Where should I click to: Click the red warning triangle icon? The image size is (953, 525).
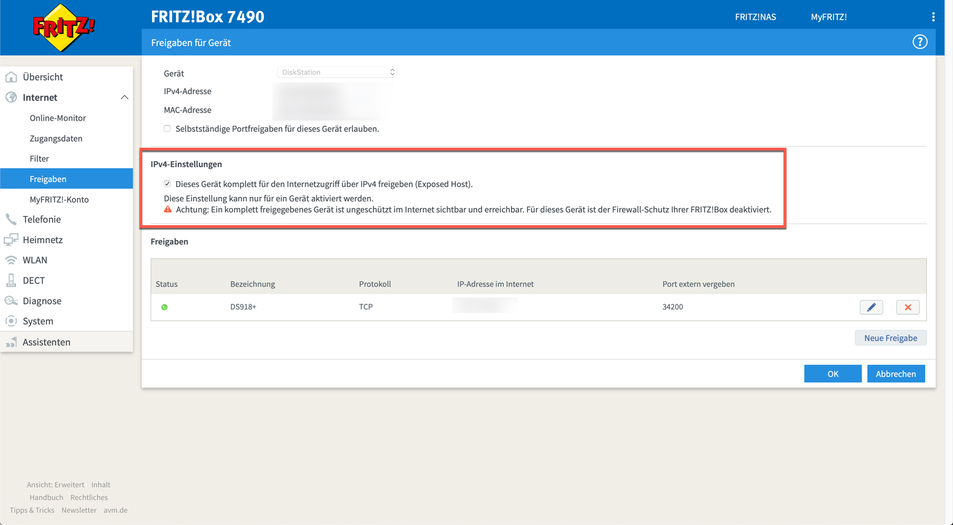pyautogui.click(x=168, y=209)
